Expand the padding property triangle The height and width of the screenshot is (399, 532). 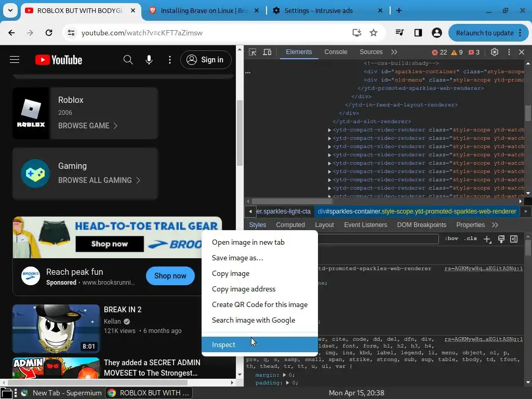pos(287,383)
